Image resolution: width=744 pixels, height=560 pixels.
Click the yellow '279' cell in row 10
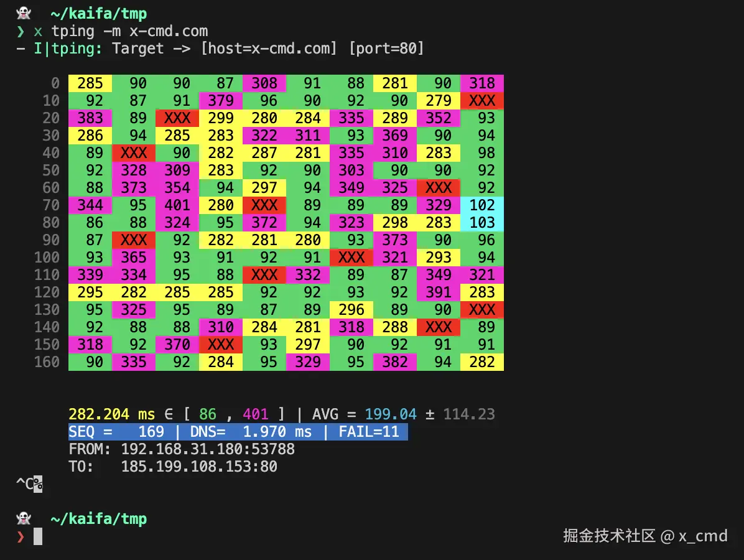439,101
